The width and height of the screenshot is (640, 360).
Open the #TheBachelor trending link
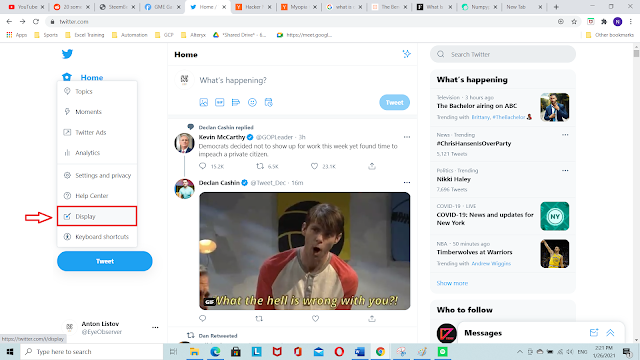[x=509, y=117]
